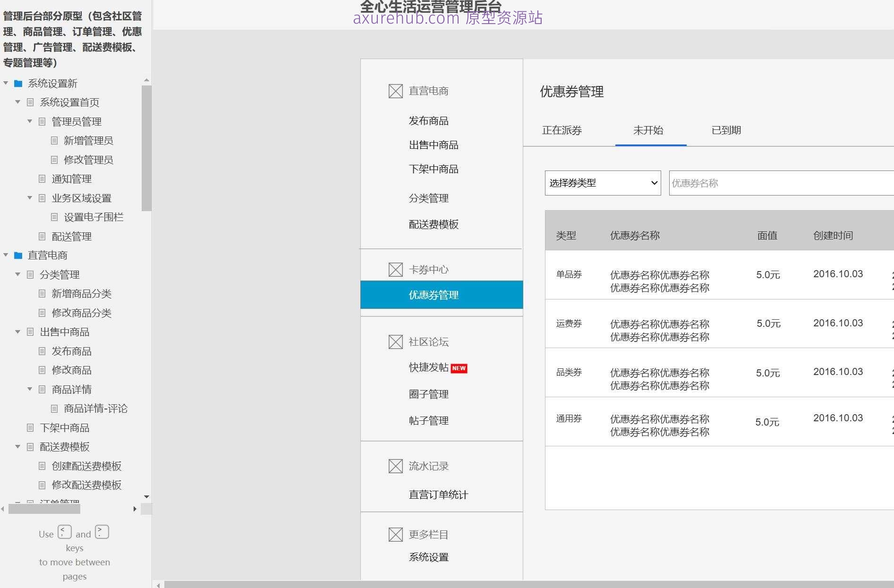
Task: Open 快捷发帖 in the side menu
Action: pos(428,367)
